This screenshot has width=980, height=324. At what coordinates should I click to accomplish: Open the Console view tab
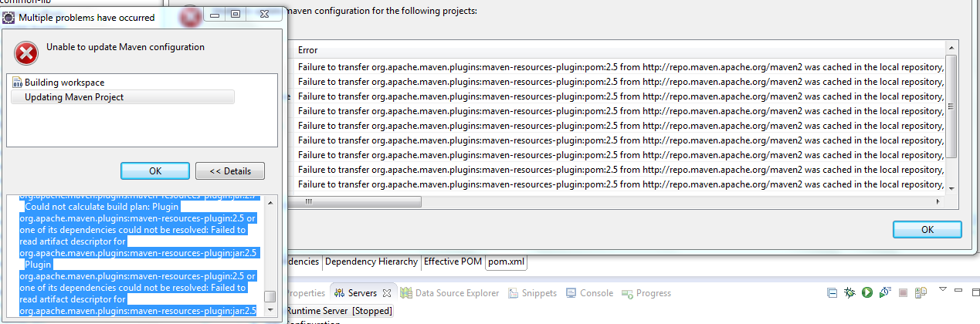[x=589, y=293]
